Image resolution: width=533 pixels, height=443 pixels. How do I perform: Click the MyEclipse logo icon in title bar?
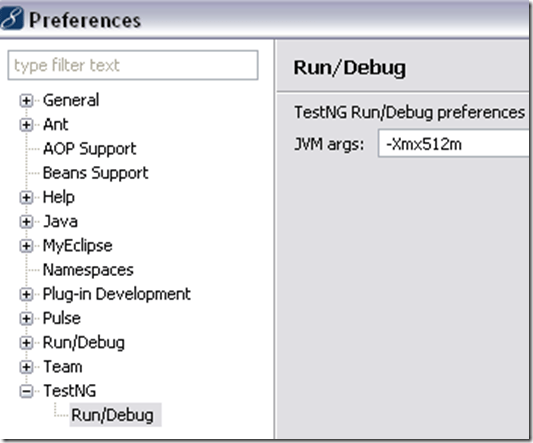click(x=12, y=18)
